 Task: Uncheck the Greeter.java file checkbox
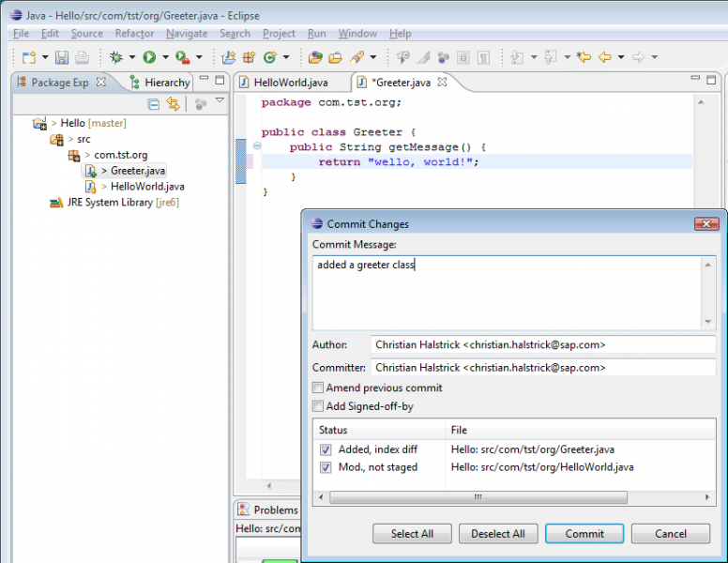[x=326, y=449]
